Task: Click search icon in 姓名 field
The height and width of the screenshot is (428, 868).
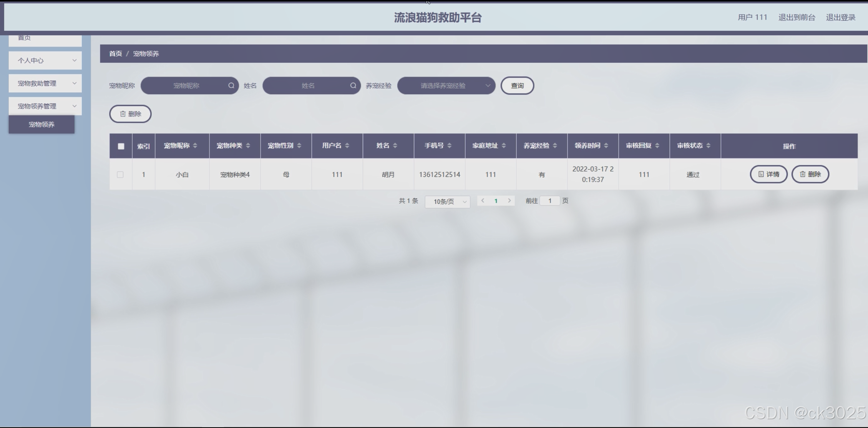Action: click(x=353, y=85)
